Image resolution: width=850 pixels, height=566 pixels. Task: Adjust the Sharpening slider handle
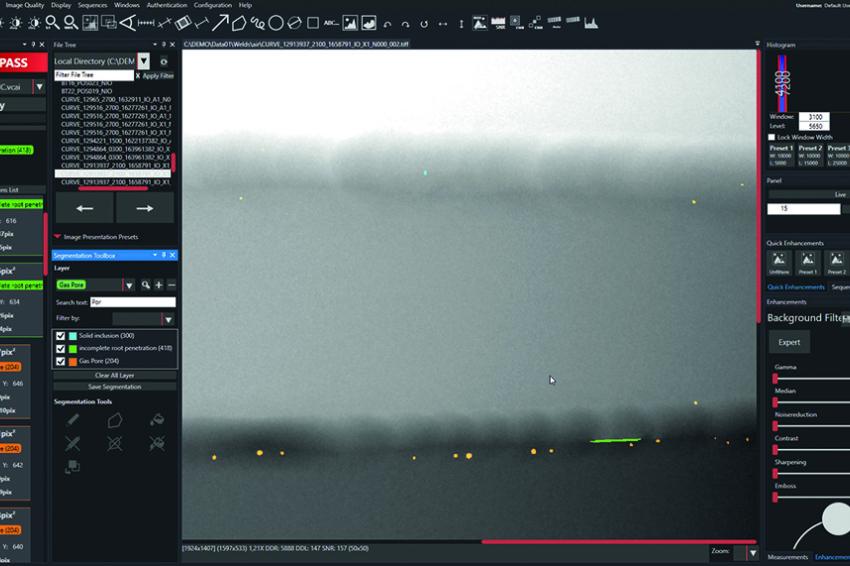[x=775, y=473]
